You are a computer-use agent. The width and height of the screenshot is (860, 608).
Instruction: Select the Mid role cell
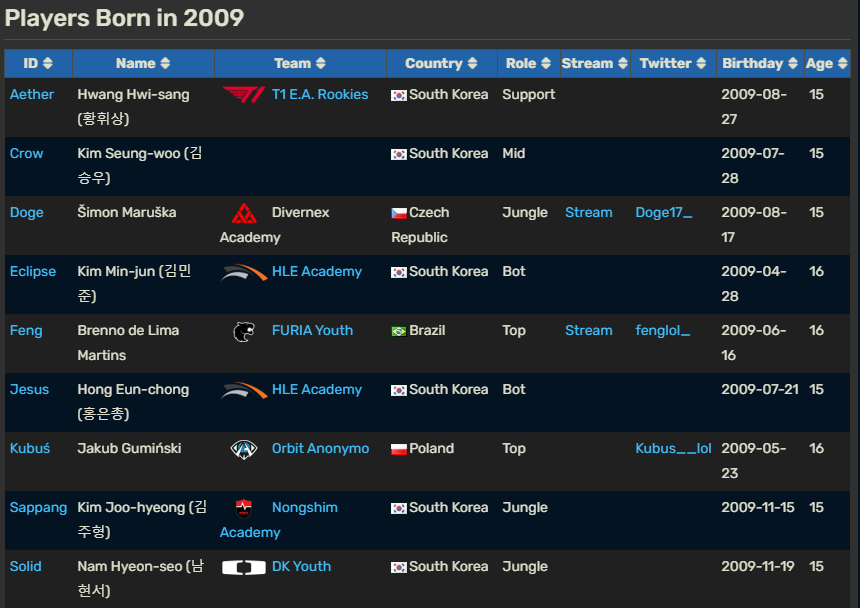[513, 154]
